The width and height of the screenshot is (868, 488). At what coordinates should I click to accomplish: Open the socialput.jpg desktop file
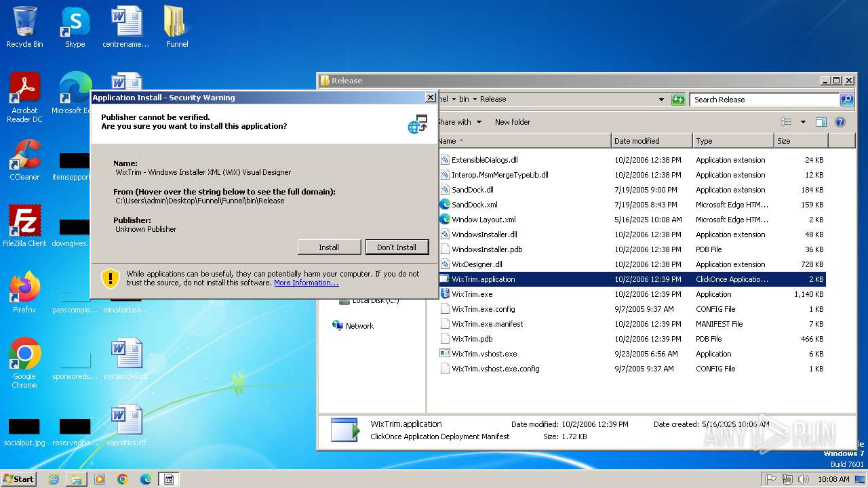click(24, 431)
